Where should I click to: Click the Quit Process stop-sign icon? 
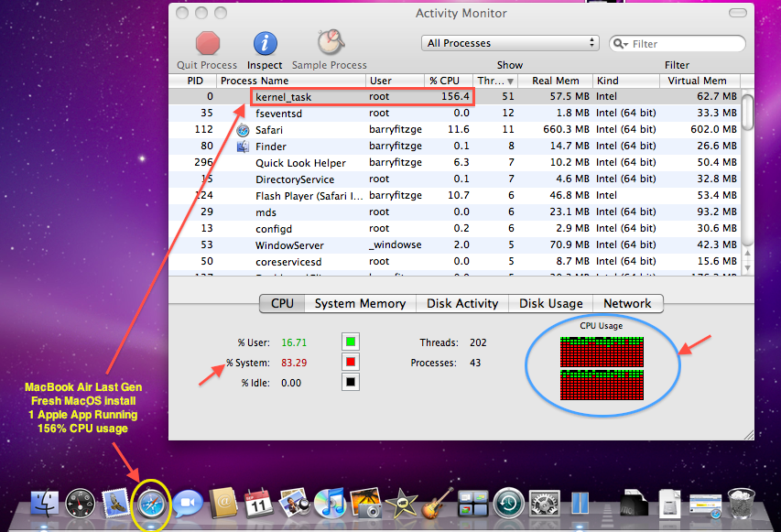(x=207, y=43)
